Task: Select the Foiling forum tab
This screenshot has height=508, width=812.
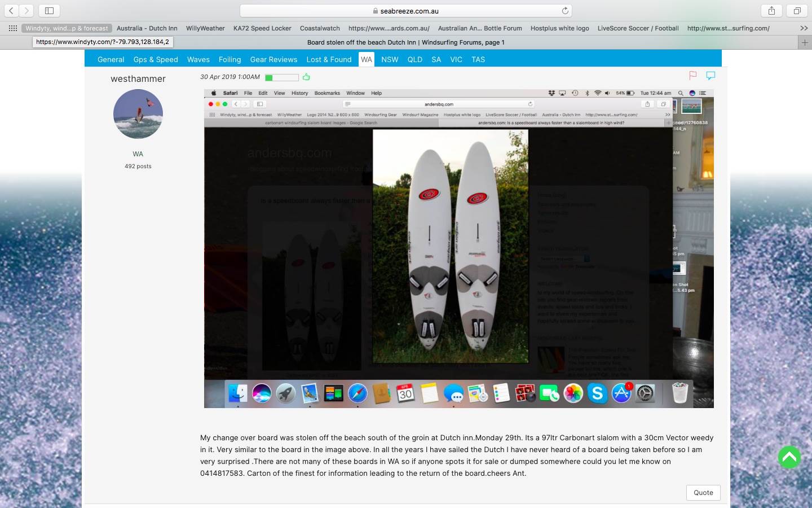Action: pyautogui.click(x=230, y=59)
